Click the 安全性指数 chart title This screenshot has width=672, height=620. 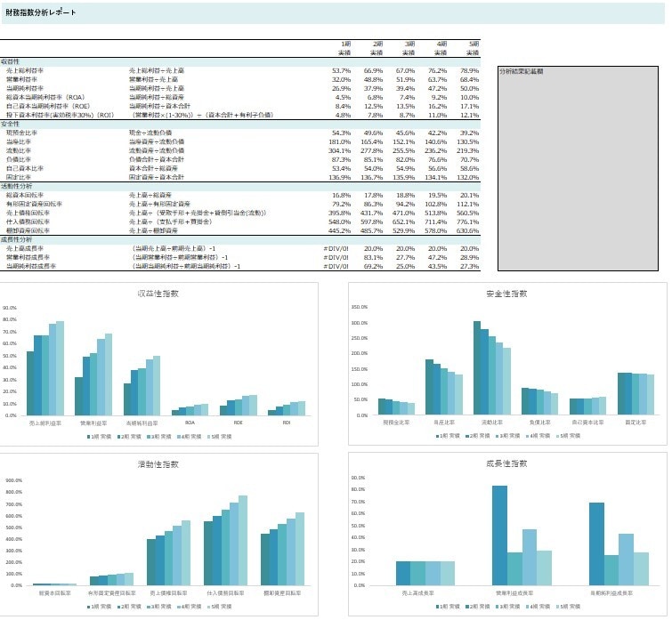pyautogui.click(x=506, y=294)
